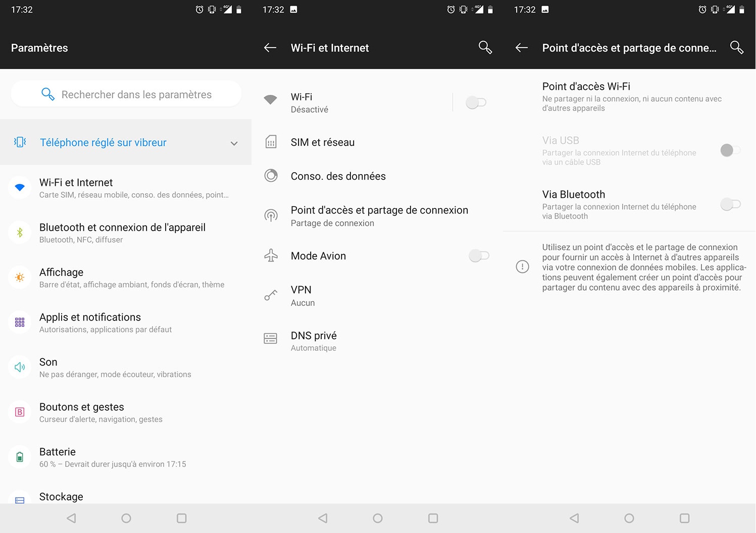Tap the Batterie icon
Viewport: 756px width, 533px height.
pyautogui.click(x=20, y=457)
